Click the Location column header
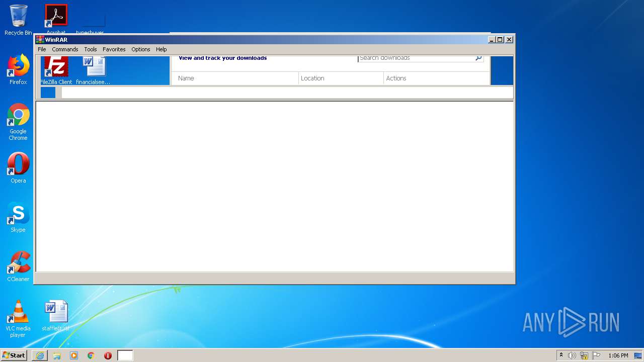The width and height of the screenshot is (644, 362). (341, 78)
